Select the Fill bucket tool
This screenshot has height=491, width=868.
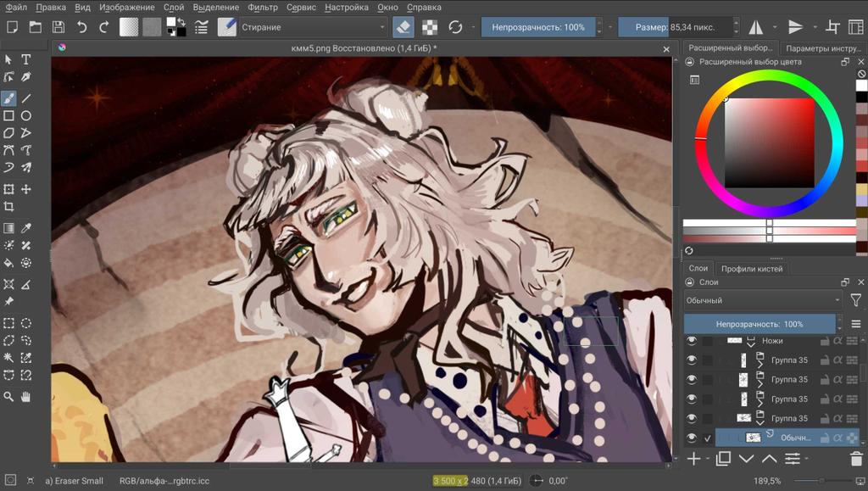coord(8,263)
